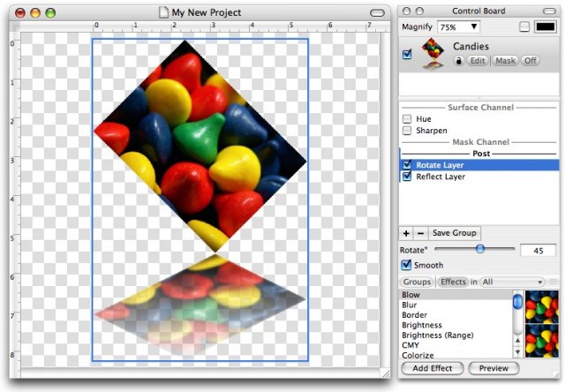Select Border in the effects list
The height and width of the screenshot is (392, 565).
tap(456, 315)
